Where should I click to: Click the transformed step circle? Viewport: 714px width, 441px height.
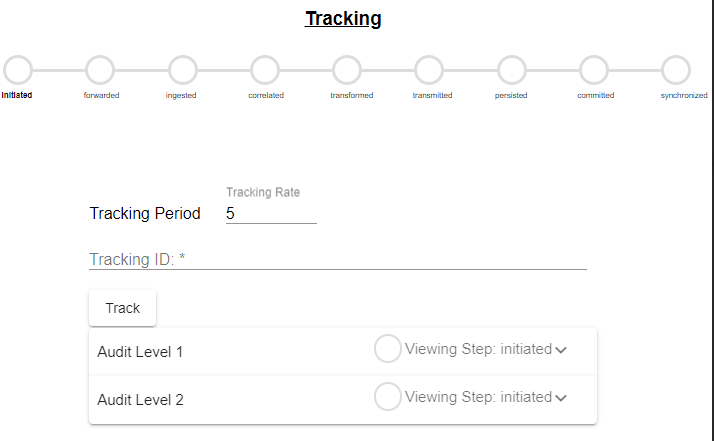(x=347, y=70)
